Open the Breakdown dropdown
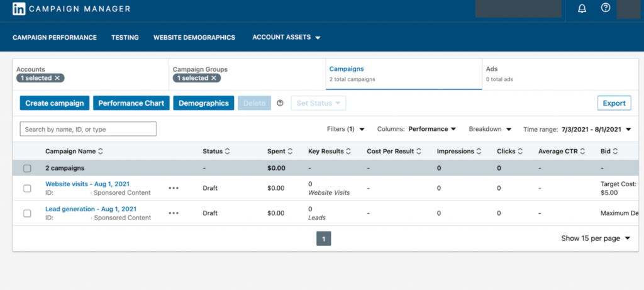644x290 pixels. click(490, 129)
